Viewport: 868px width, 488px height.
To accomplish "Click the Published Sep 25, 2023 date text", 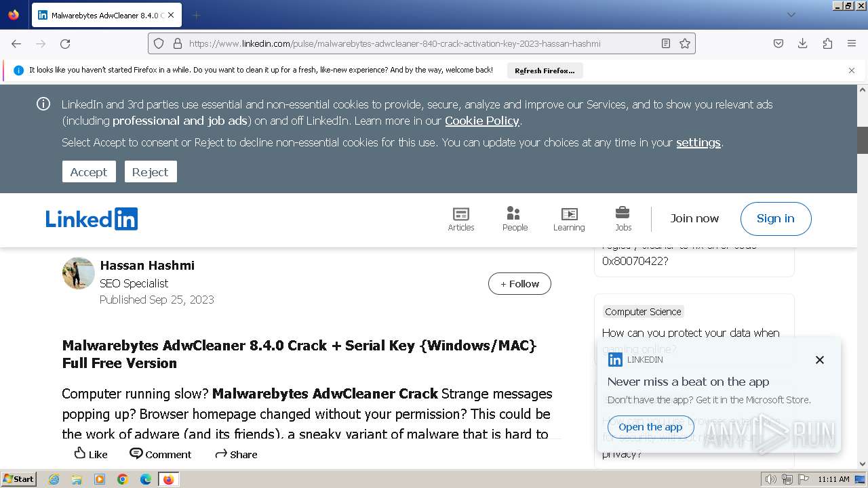I will [x=157, y=300].
